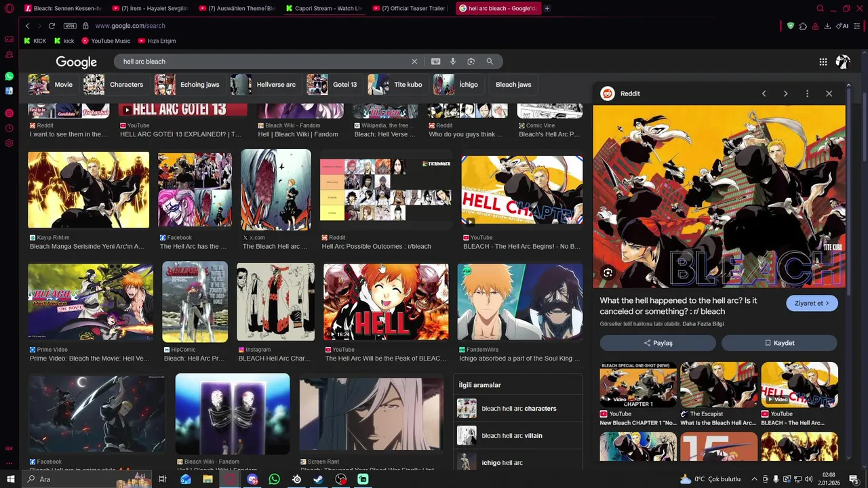The width and height of the screenshot is (868, 488).
Task: Search by image with Lens icon
Action: click(471, 61)
